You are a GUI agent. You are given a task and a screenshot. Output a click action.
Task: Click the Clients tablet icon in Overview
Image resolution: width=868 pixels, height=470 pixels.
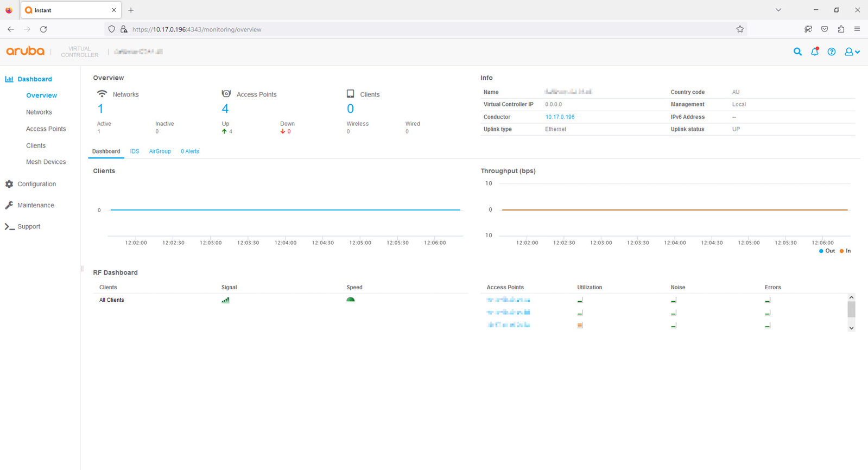click(351, 94)
